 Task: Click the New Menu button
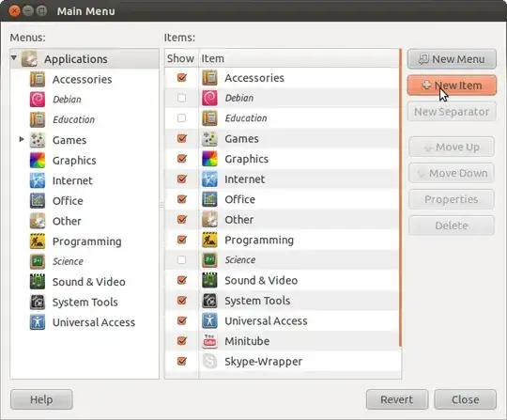pyautogui.click(x=452, y=59)
